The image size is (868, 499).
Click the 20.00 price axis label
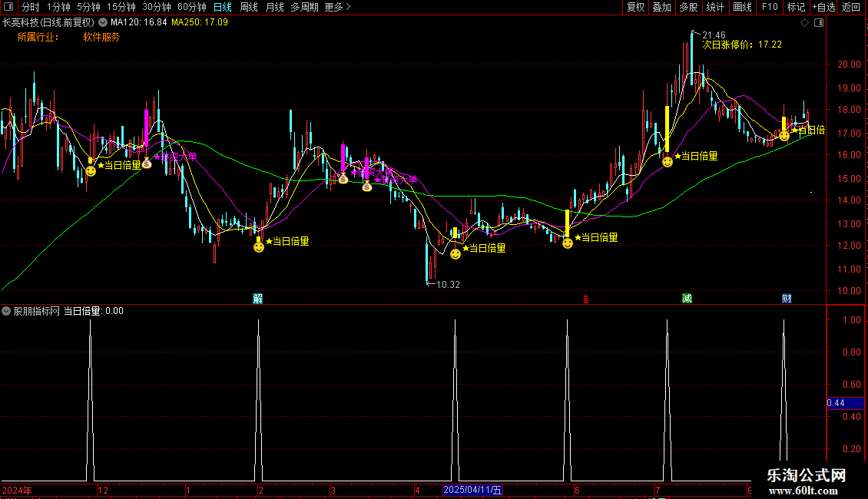[849, 64]
